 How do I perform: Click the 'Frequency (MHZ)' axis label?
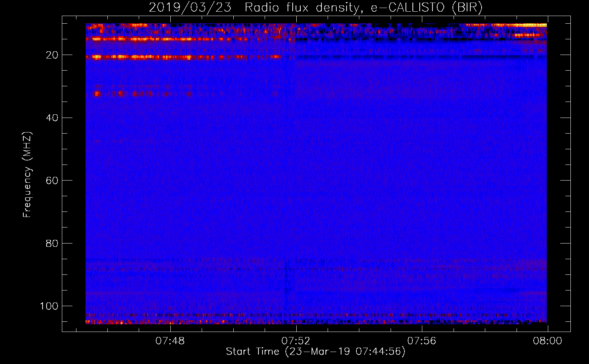pos(27,175)
